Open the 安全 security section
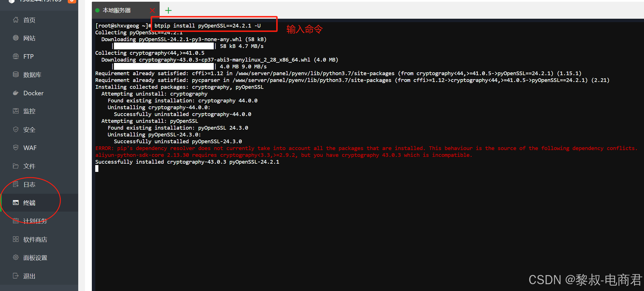Image resolution: width=644 pixels, height=291 pixels. coord(29,129)
